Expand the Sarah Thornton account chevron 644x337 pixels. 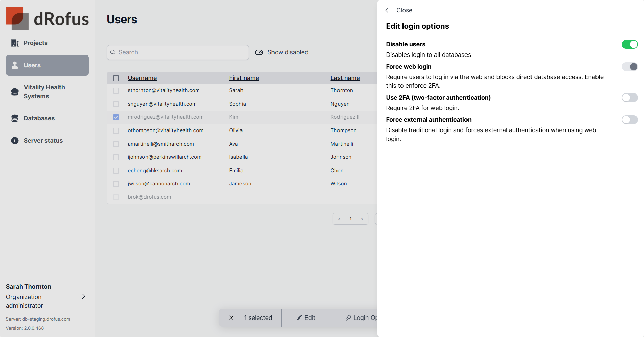84,296
